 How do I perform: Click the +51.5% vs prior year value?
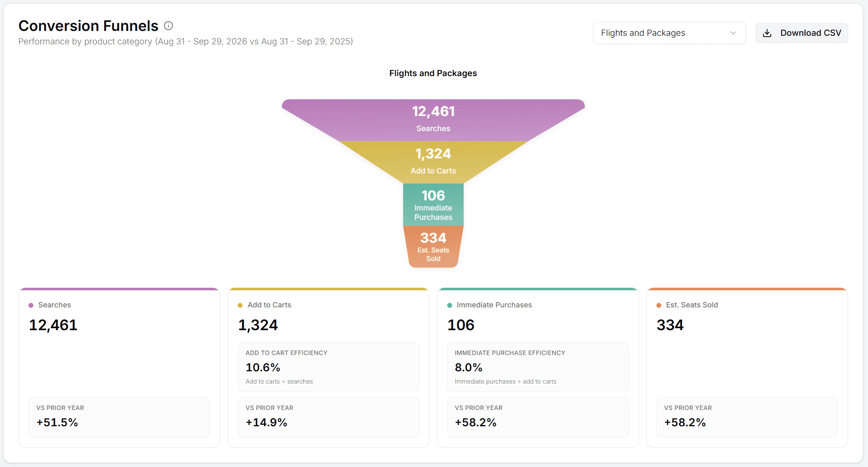57,422
